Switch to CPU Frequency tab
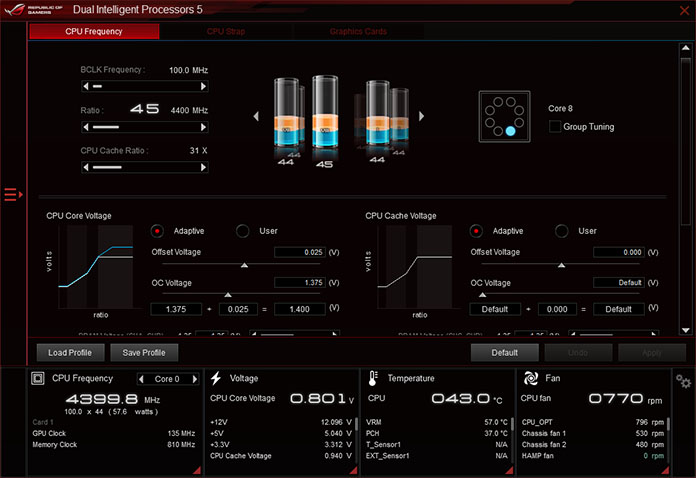The image size is (696, 478). (94, 32)
